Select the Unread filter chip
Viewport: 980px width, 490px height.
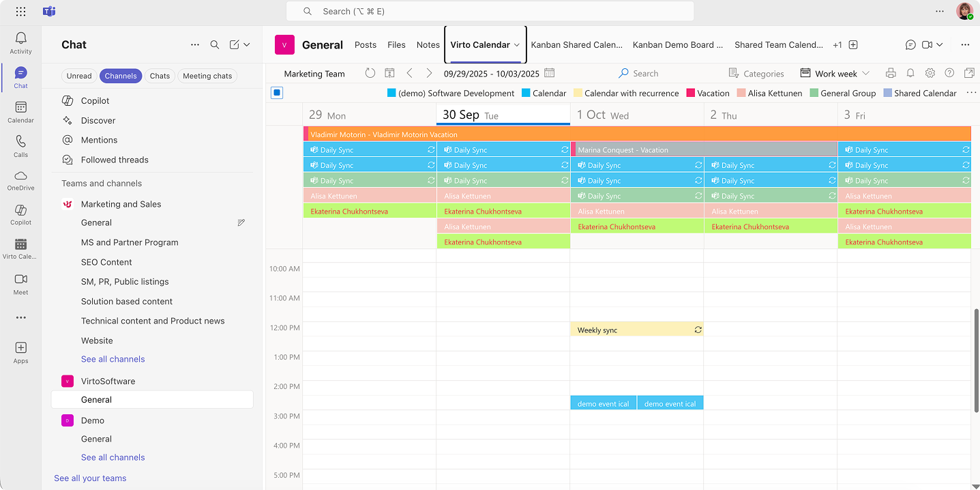pyautogui.click(x=79, y=76)
